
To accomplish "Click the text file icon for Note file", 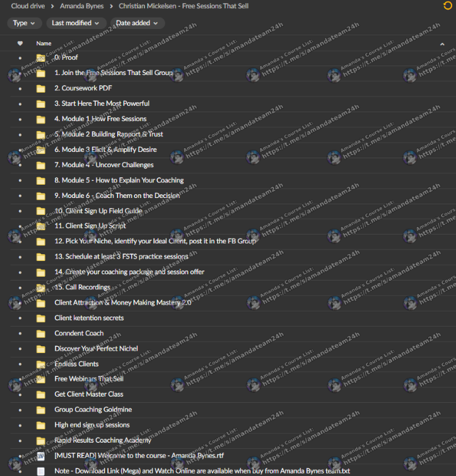I will (x=41, y=471).
